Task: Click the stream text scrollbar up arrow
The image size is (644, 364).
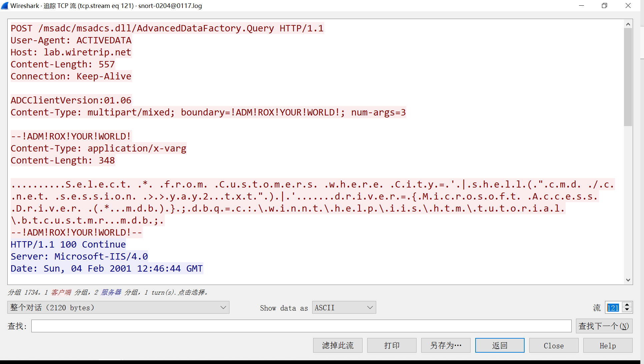Action: (x=628, y=24)
